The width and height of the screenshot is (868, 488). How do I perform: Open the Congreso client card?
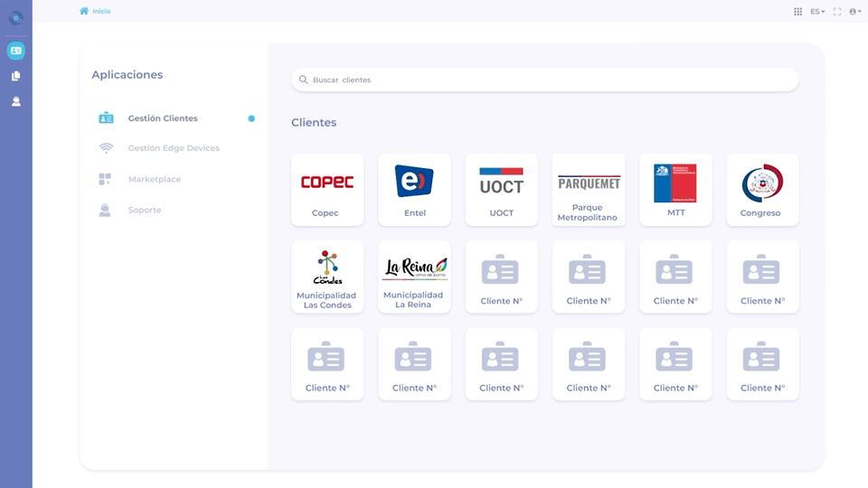click(763, 190)
